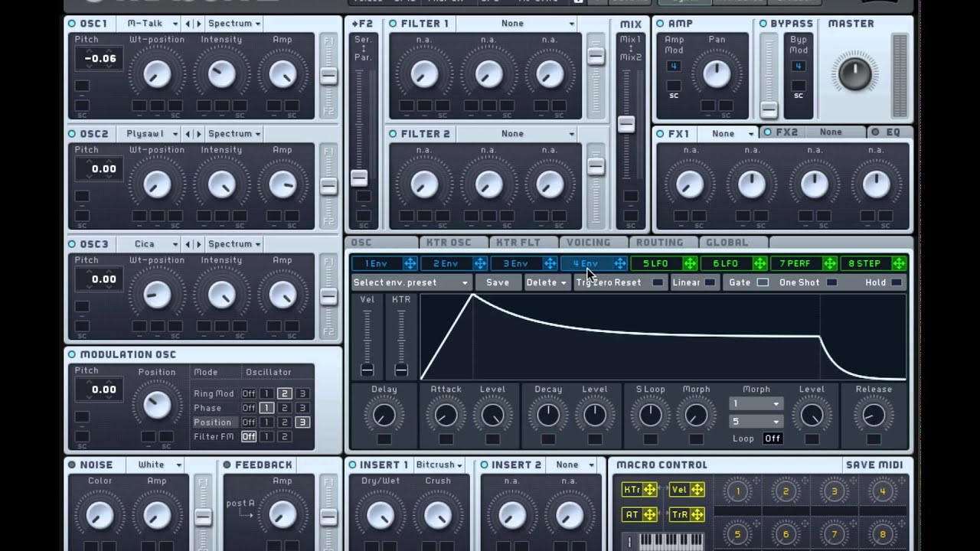Screen dimensions: 980x551
Task: Click the envelope Release knob
Action: 874,416
